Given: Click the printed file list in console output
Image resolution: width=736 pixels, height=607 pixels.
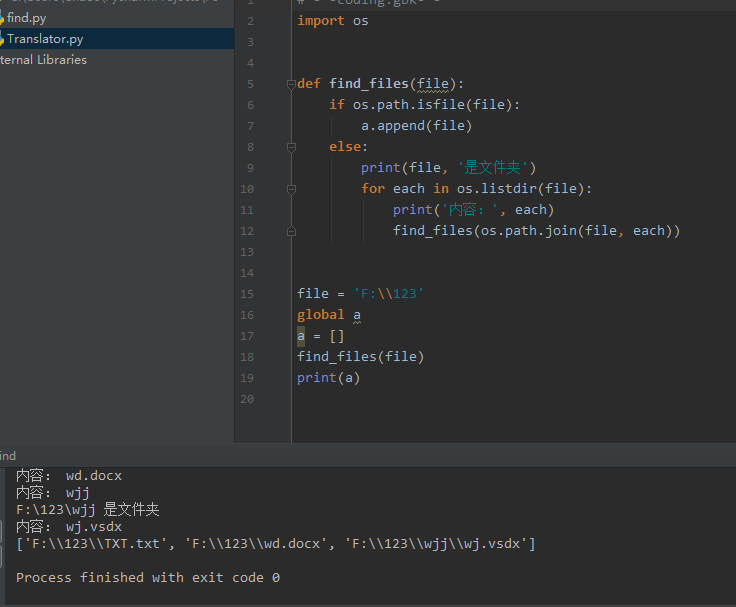Looking at the screenshot, I should pos(276,544).
